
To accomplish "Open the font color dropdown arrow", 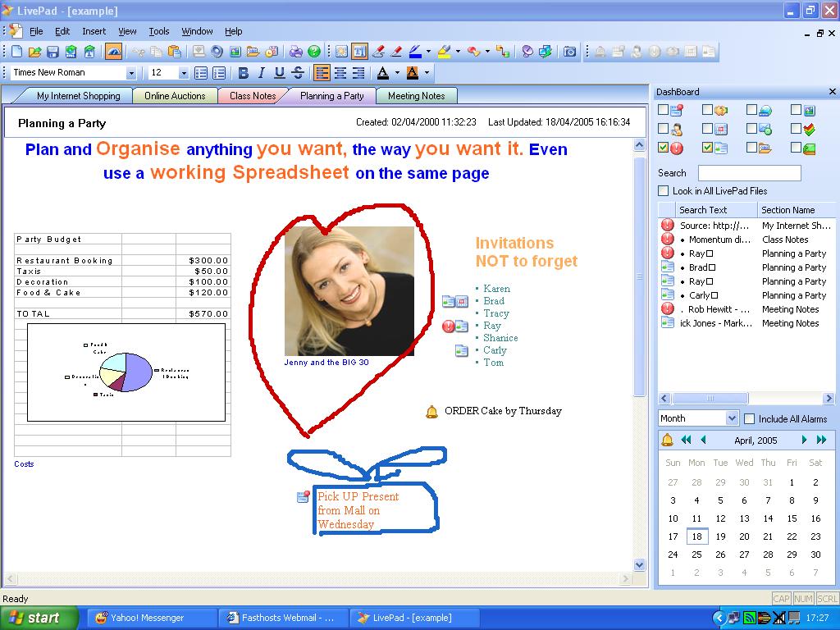I will coord(397,73).
